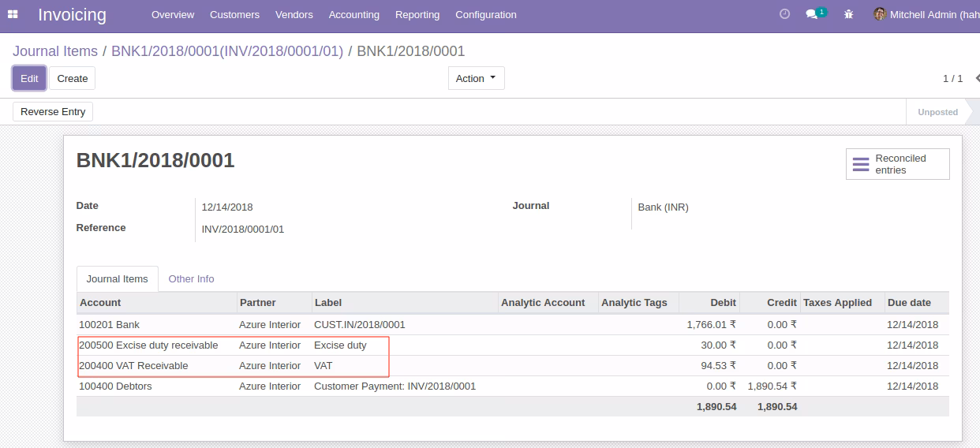
Task: Click the Excise duty label cell
Action: 340,345
